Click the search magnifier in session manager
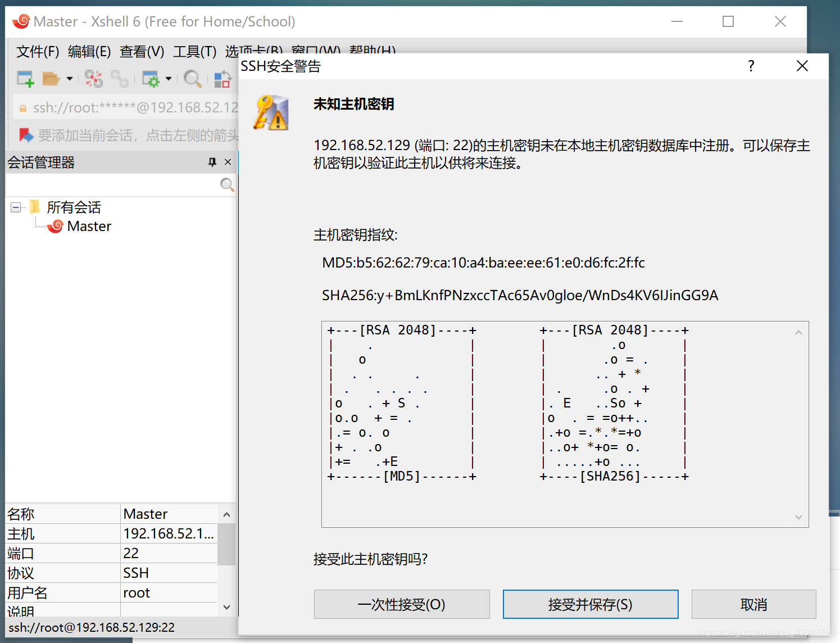The image size is (840, 643). [227, 185]
